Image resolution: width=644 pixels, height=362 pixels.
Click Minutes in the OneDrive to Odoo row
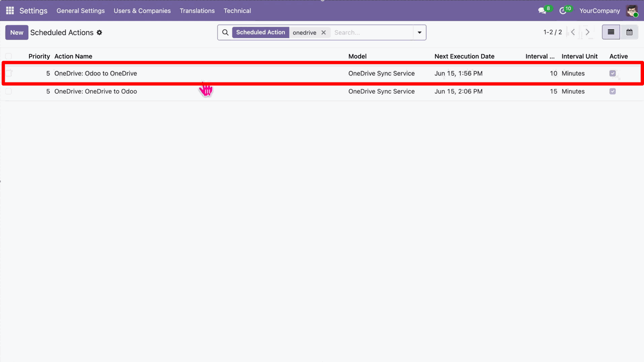(x=573, y=92)
